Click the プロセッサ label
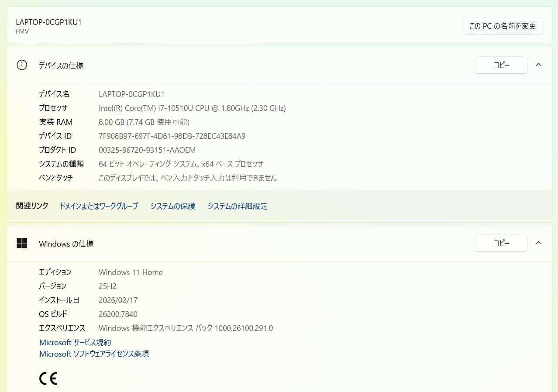558x392 pixels. 53,108
